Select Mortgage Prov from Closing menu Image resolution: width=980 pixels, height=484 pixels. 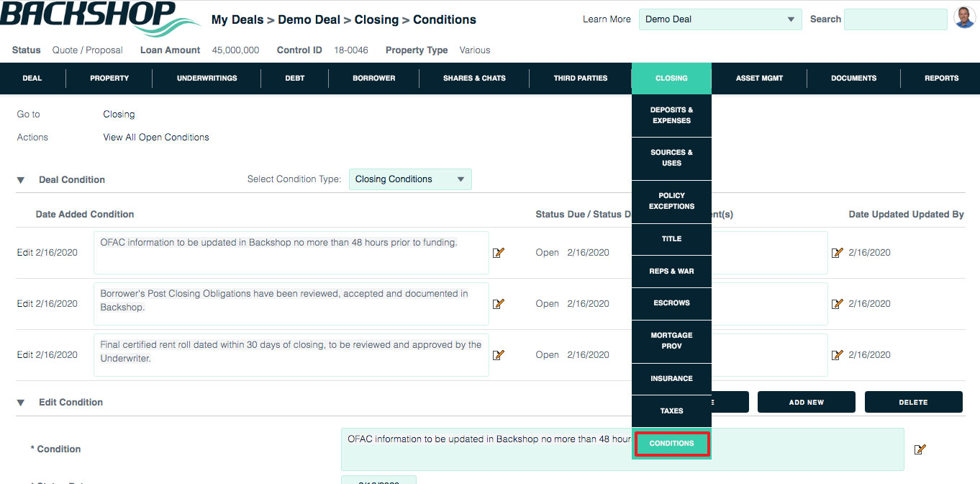pos(671,341)
